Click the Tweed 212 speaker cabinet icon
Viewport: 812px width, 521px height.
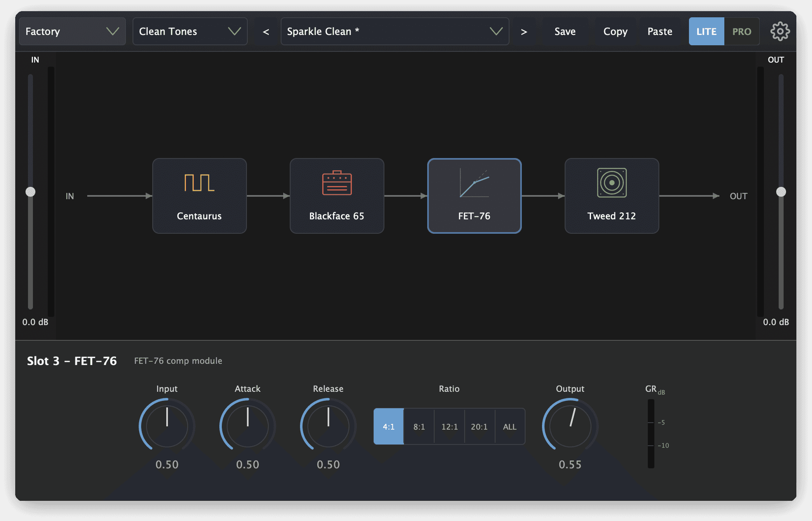[612, 183]
